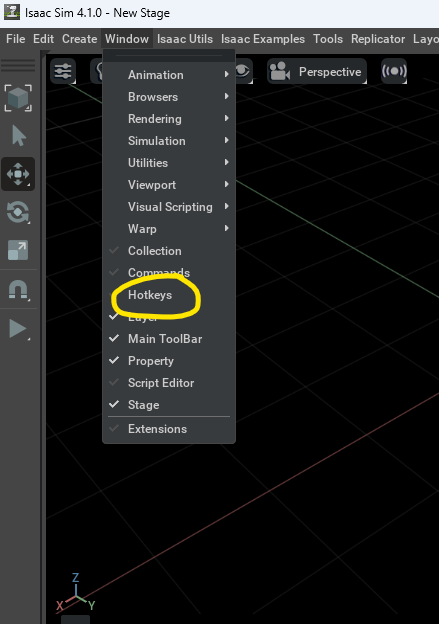Select the frame selection mode cube icon
The width and height of the screenshot is (439, 624).
click(18, 98)
